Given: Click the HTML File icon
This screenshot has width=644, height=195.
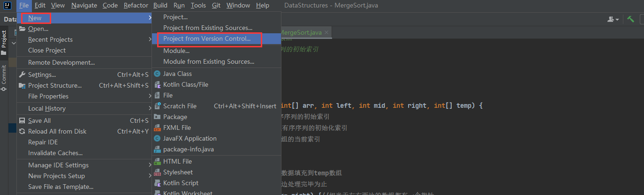Looking at the screenshot, I should [x=157, y=161].
